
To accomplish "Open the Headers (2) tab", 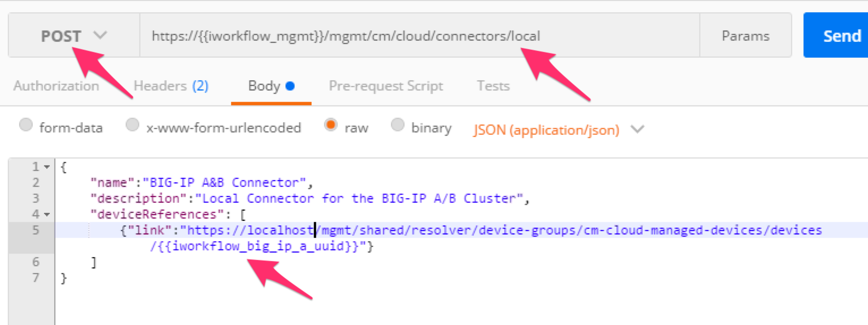I will point(171,86).
